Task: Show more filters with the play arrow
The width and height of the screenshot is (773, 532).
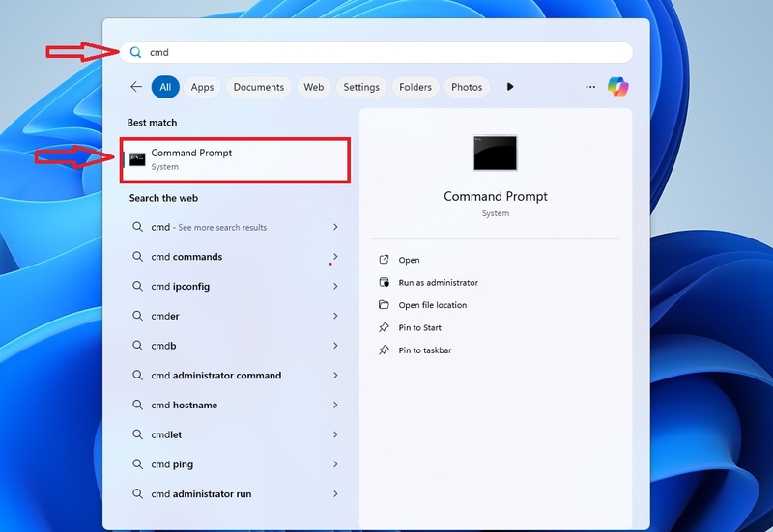Action: [x=510, y=87]
